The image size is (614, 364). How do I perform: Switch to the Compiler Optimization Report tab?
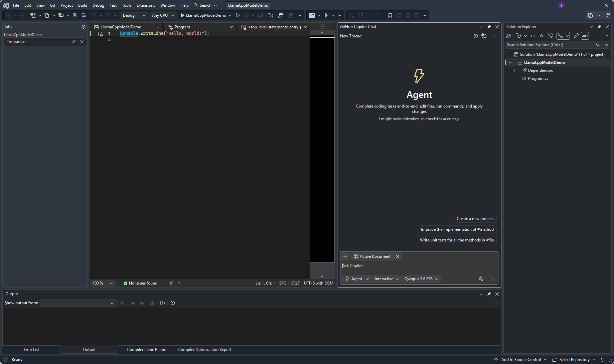click(x=204, y=350)
